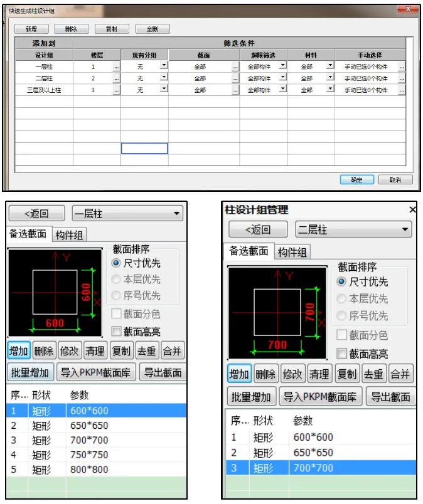Click 删除 button in 二层柱 panel
Screen dimensions: 423x504
coord(265,374)
